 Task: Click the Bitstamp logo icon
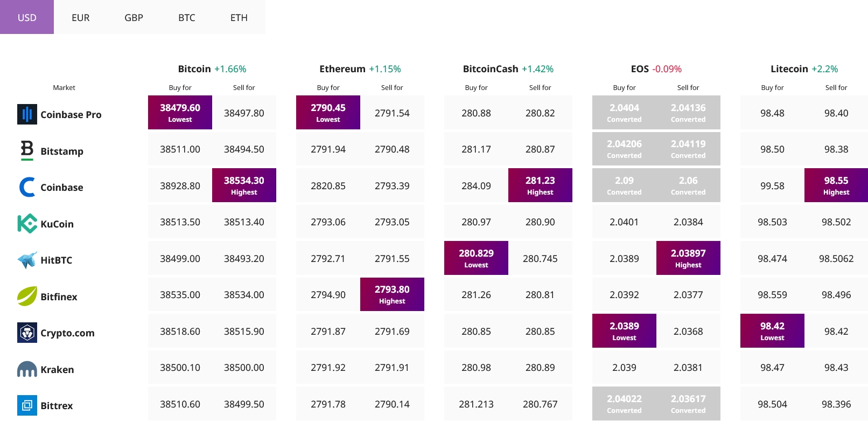[27, 150]
